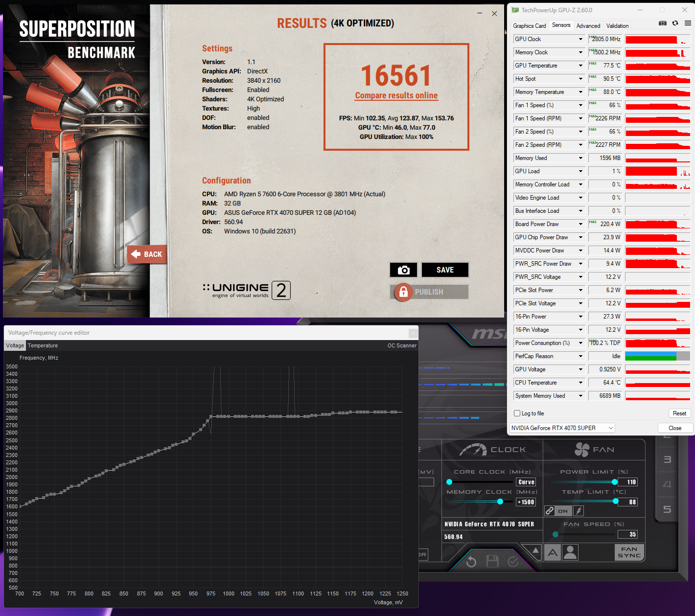Click the link power and temp limit icon
The width and height of the screenshot is (695, 616).
coord(550,511)
